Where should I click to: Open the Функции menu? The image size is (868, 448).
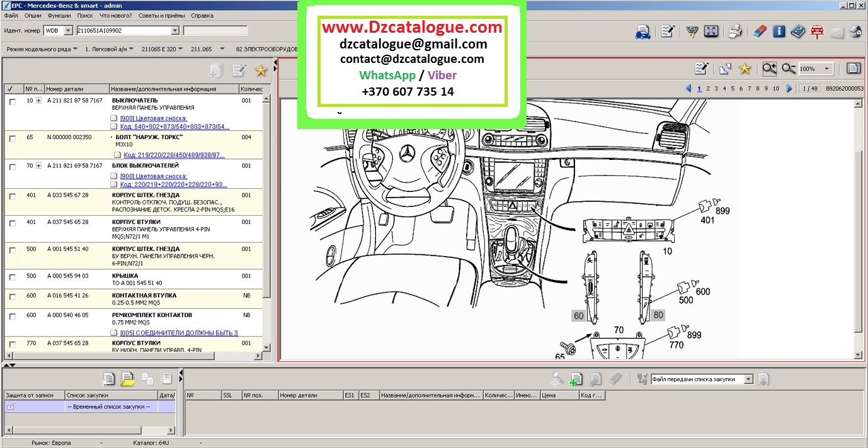(x=59, y=15)
